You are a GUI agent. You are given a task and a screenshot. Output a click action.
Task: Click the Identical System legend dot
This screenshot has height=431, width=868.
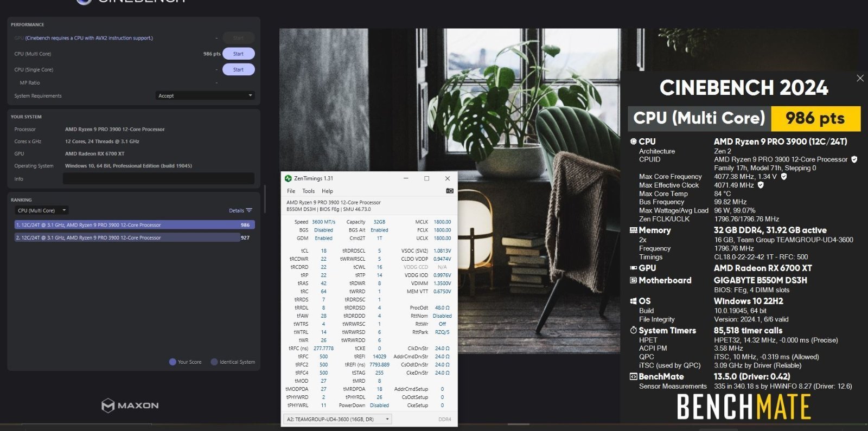[214, 362]
